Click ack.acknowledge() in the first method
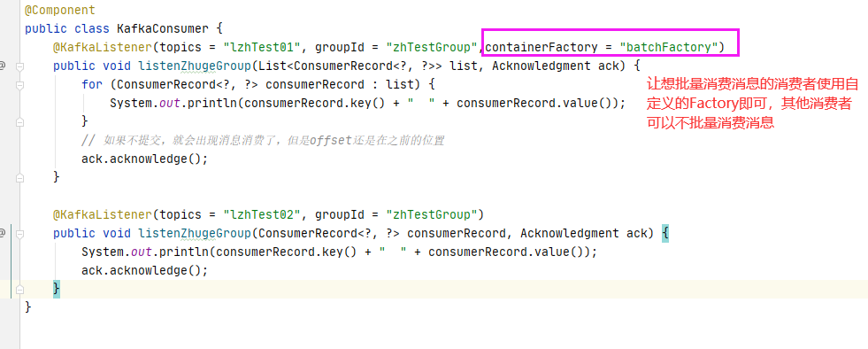This screenshot has height=349, width=868. pos(144,159)
